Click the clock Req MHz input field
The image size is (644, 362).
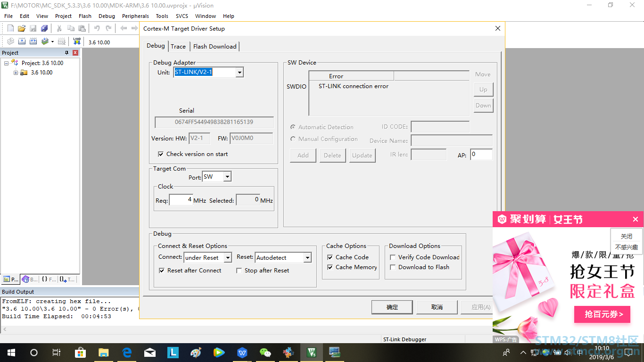click(181, 200)
